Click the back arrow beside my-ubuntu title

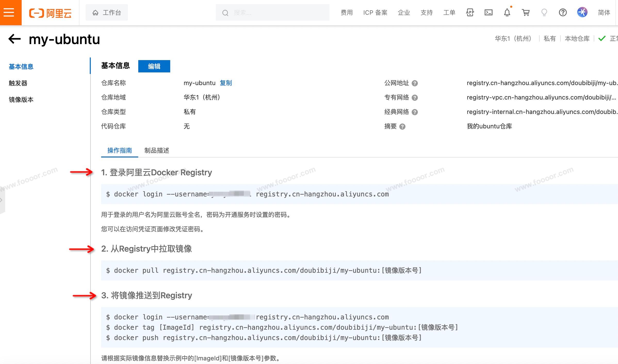14,39
